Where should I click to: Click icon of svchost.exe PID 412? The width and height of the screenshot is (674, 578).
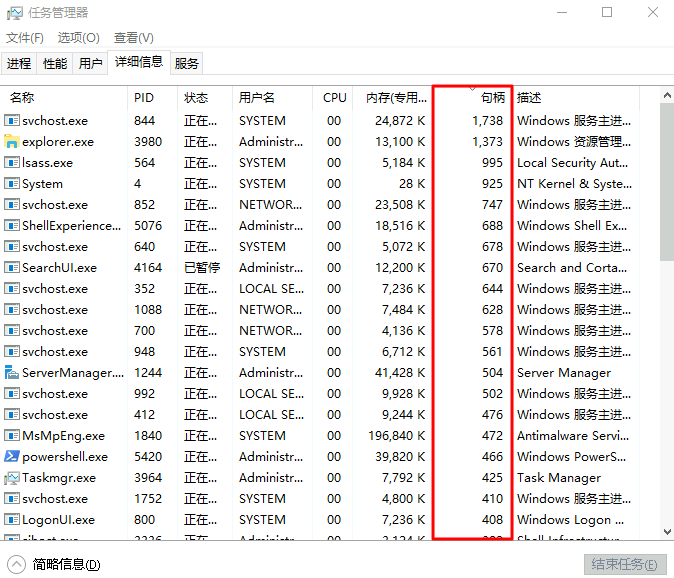12,414
